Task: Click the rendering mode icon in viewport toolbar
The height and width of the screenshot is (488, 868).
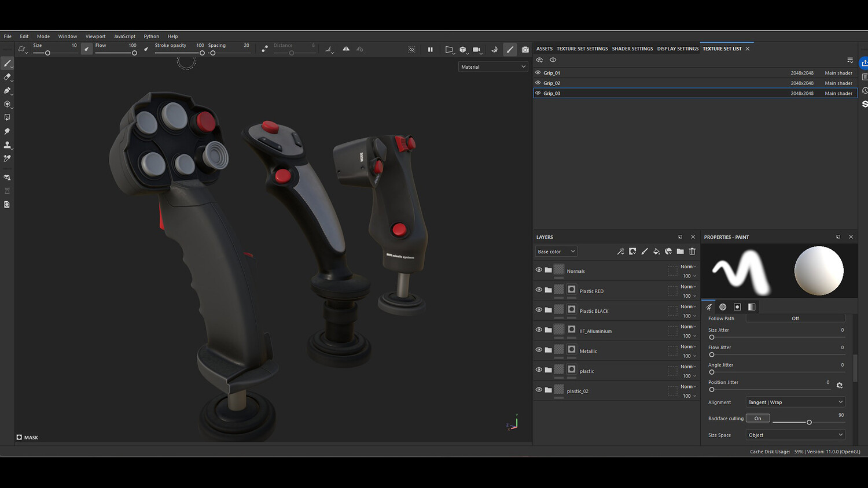Action: 494,50
